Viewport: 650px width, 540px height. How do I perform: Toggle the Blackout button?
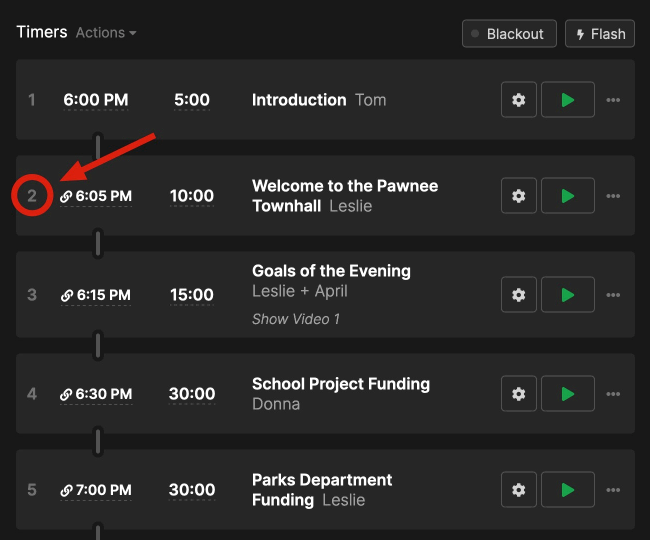pos(509,34)
